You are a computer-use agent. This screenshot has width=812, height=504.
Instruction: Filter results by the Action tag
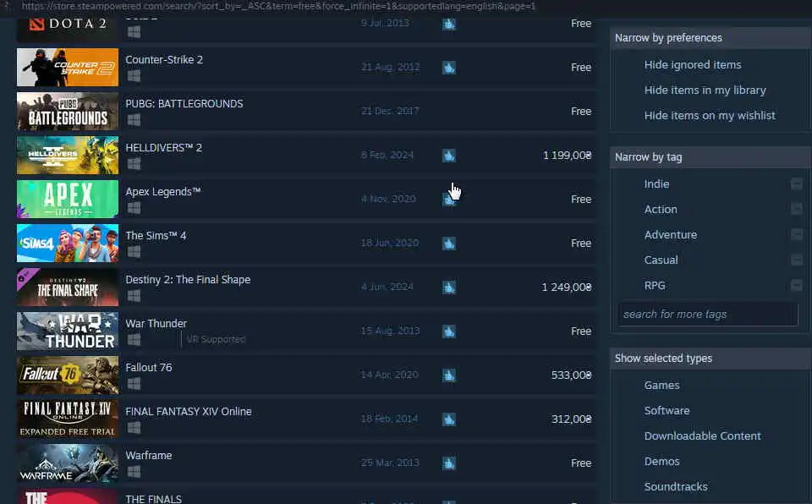(x=661, y=209)
